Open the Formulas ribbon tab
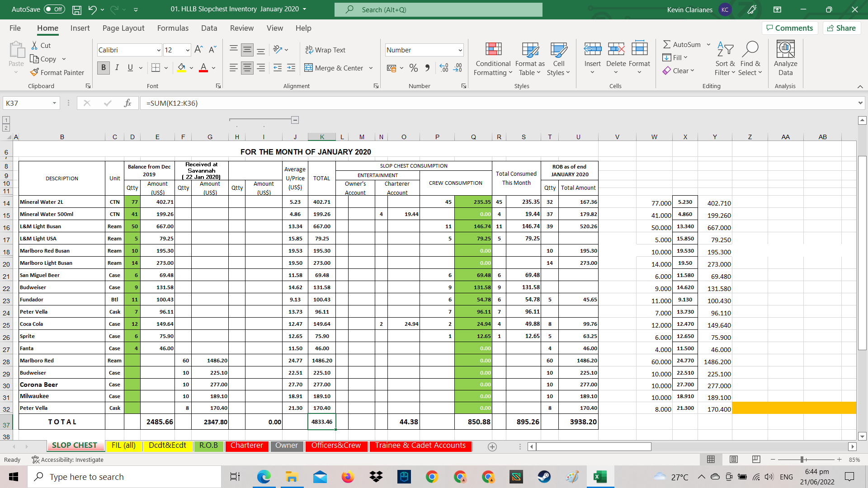The width and height of the screenshot is (868, 488). (x=173, y=28)
